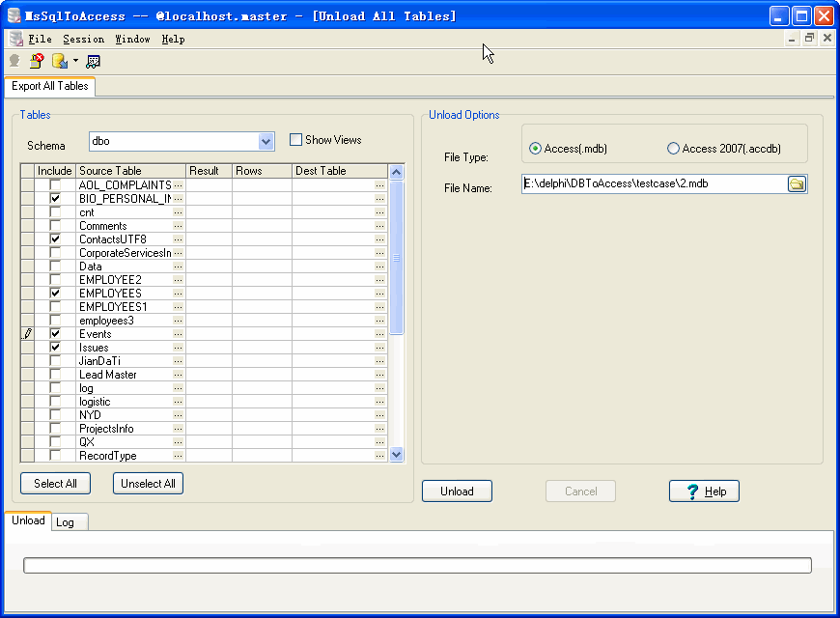Viewport: 840px width, 618px height.
Task: Open the Schema dbo dropdown
Action: click(x=266, y=142)
